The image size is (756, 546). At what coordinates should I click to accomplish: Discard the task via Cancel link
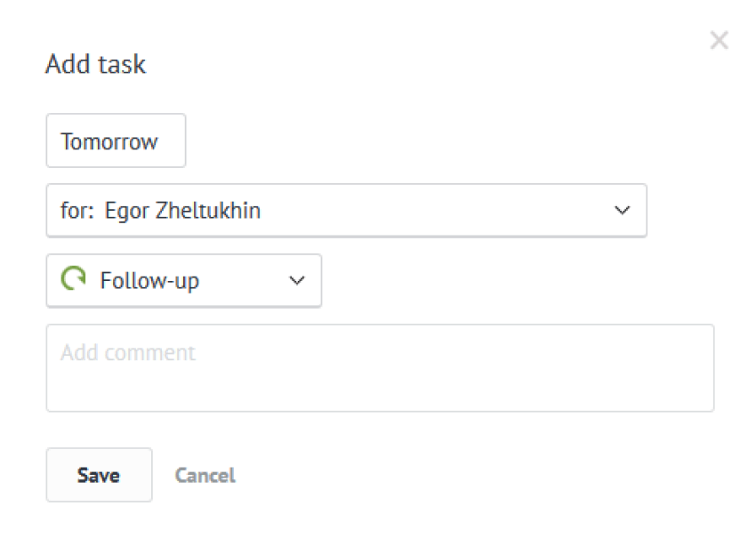coord(205,475)
